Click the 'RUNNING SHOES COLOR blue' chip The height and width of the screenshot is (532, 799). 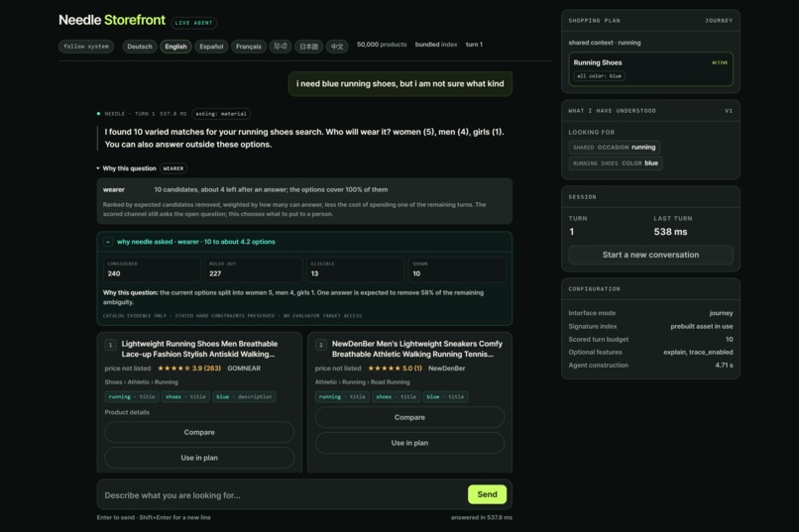click(x=616, y=163)
